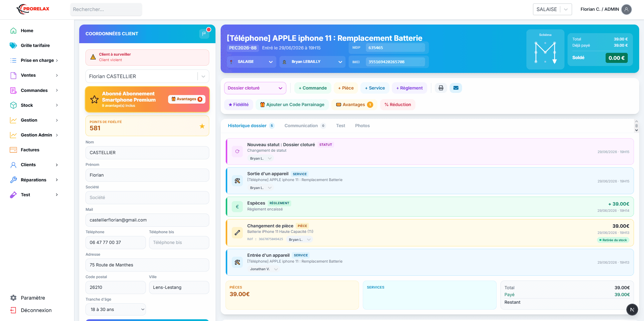
Task: Open the SALAISE store dropdown in header
Action: point(552,9)
